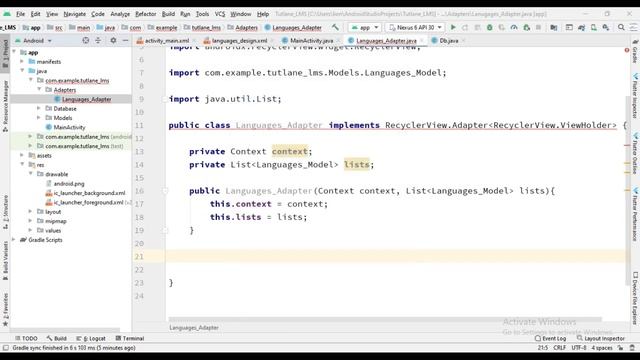
Task: Click CRLF line separator in status bar
Action: (x=560, y=348)
